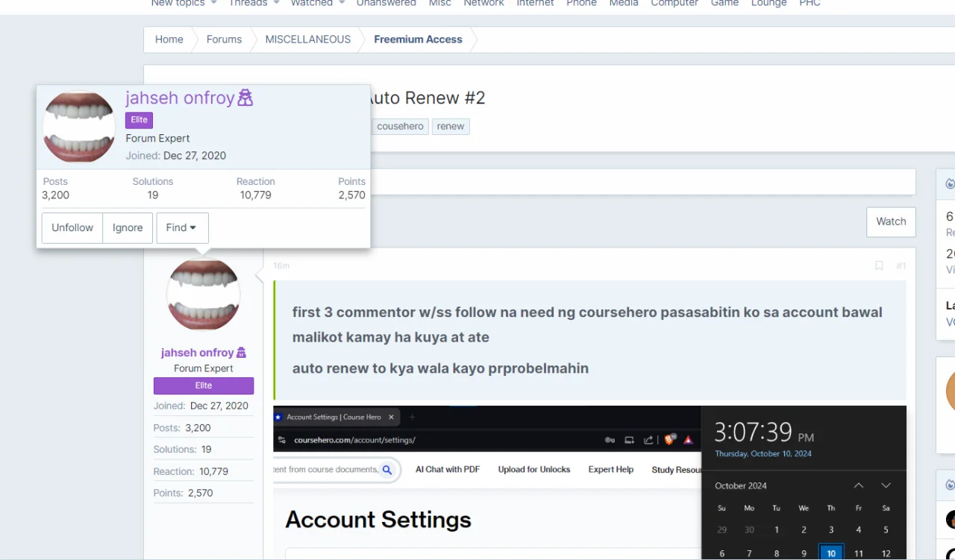
Task: Click the AI Chat with PDF link
Action: click(448, 470)
